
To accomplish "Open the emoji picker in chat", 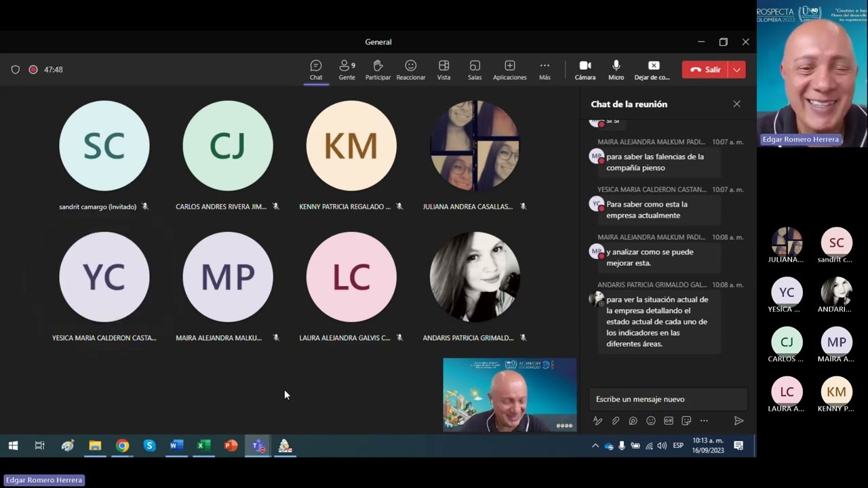I will 651,421.
